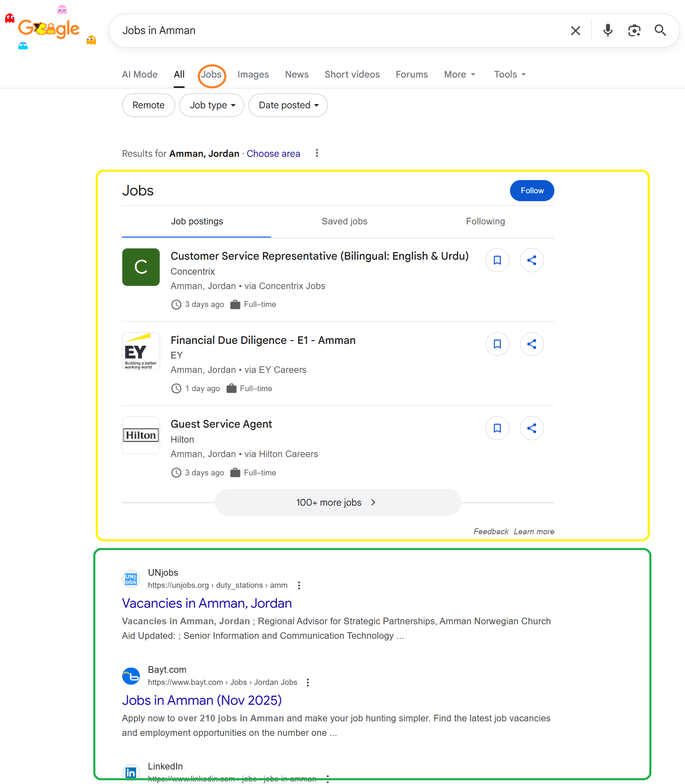Switch to the Images tab
Image resolution: width=685 pixels, height=784 pixels.
253,75
